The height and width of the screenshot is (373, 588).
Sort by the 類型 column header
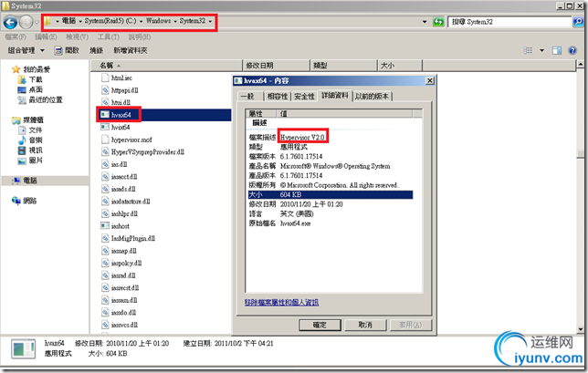(x=343, y=66)
